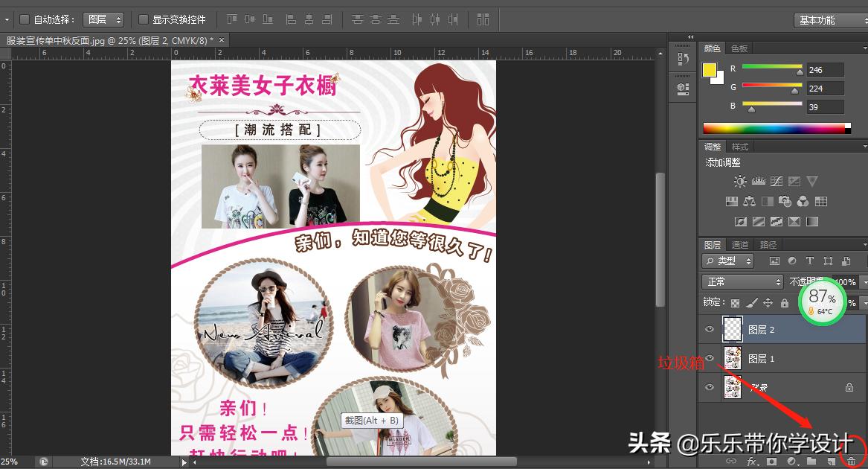Create a new group folder in Layers panel
The width and height of the screenshot is (868, 469).
[x=813, y=461]
